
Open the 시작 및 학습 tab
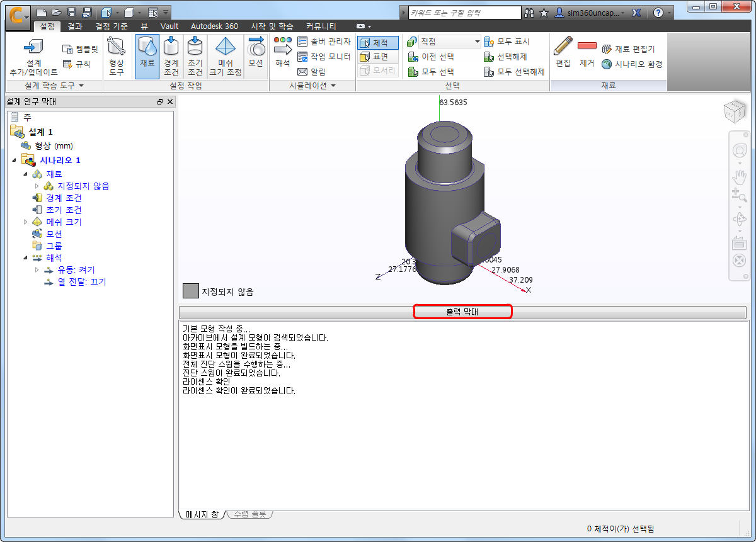(272, 26)
